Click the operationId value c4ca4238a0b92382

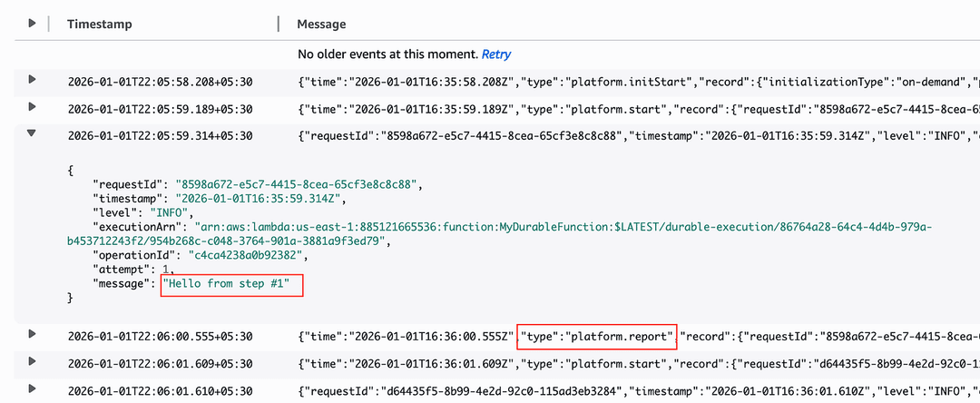250,255
